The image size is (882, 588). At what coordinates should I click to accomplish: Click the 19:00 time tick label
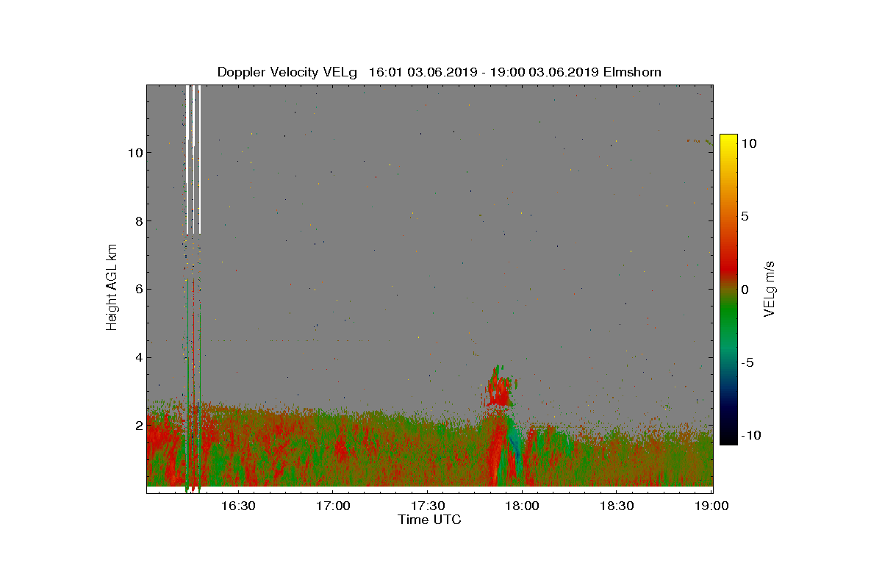[712, 506]
